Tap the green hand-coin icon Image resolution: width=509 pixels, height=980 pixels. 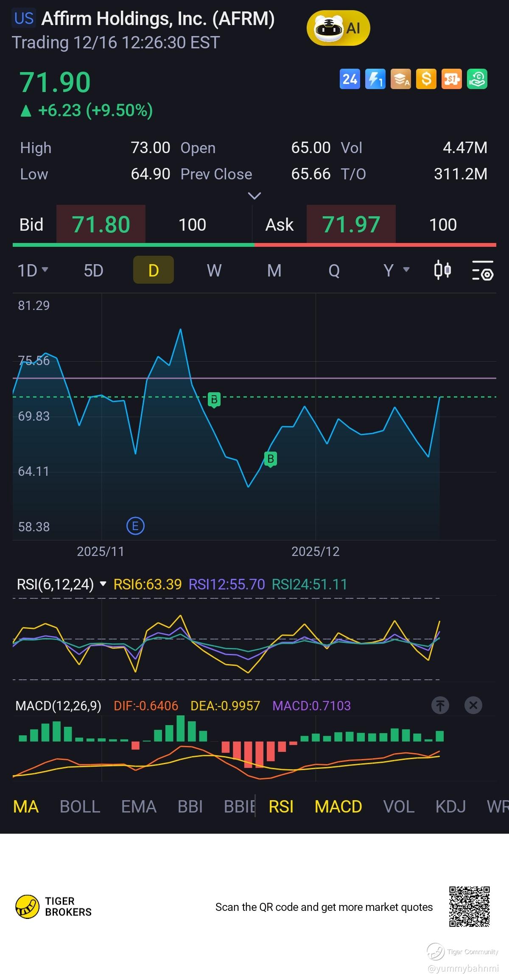point(477,79)
